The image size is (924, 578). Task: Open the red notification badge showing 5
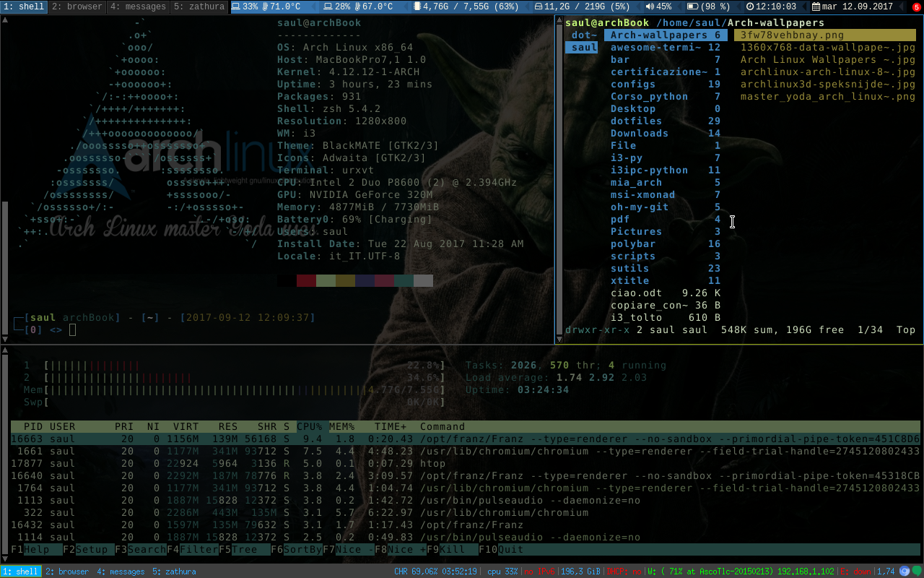pyautogui.click(x=916, y=7)
